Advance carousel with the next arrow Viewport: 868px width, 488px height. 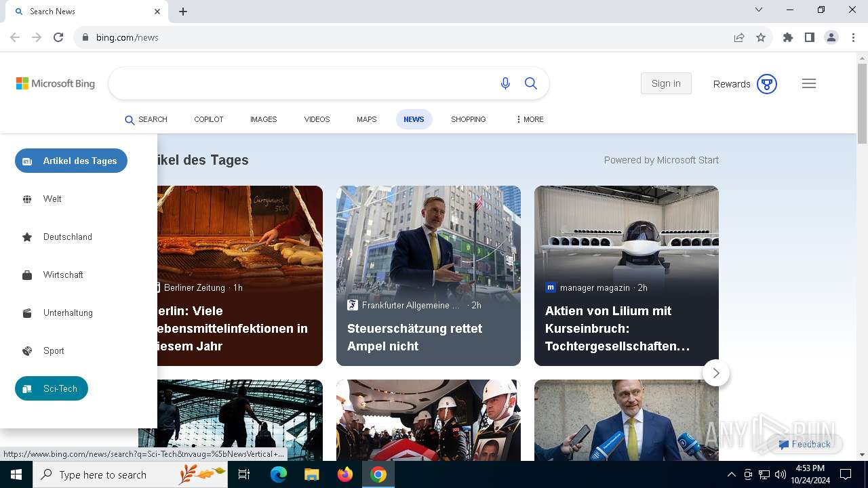pyautogui.click(x=716, y=373)
